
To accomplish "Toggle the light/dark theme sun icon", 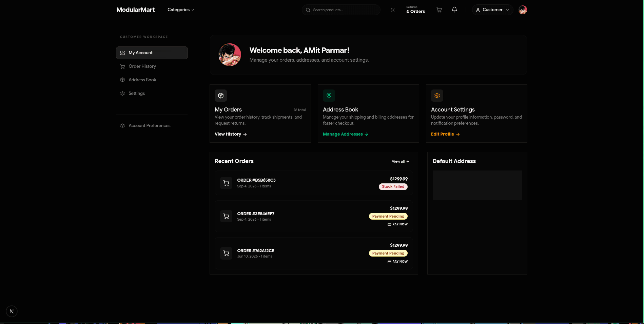I will point(393,10).
